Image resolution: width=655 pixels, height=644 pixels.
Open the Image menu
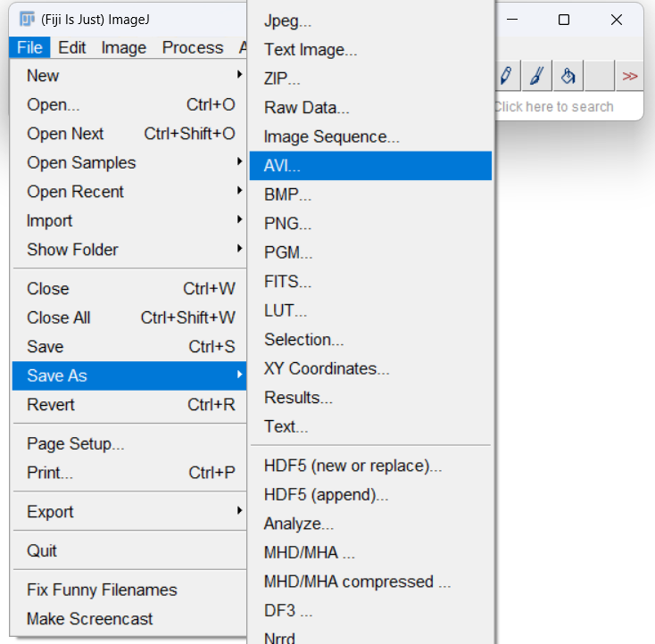click(124, 47)
